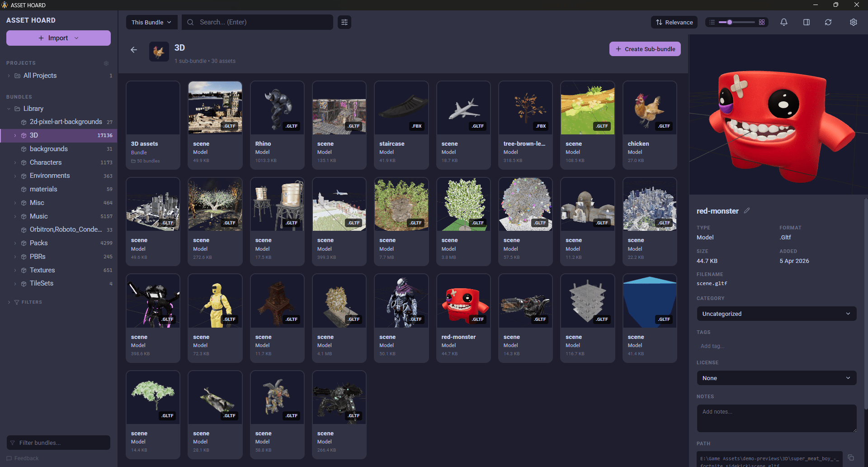The width and height of the screenshot is (868, 467).
Task: Refresh the library with the sync icon
Action: pyautogui.click(x=828, y=22)
